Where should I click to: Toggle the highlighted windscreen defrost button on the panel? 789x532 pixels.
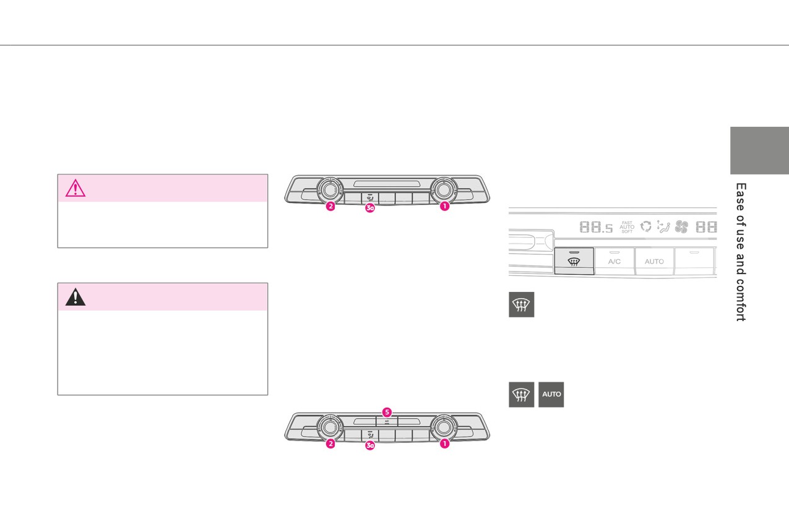click(574, 261)
